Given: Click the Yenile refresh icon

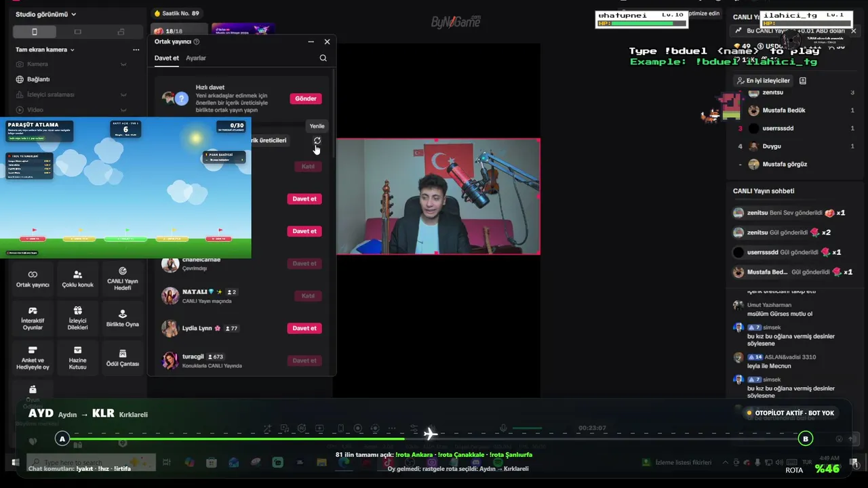Looking at the screenshot, I should coord(317,140).
